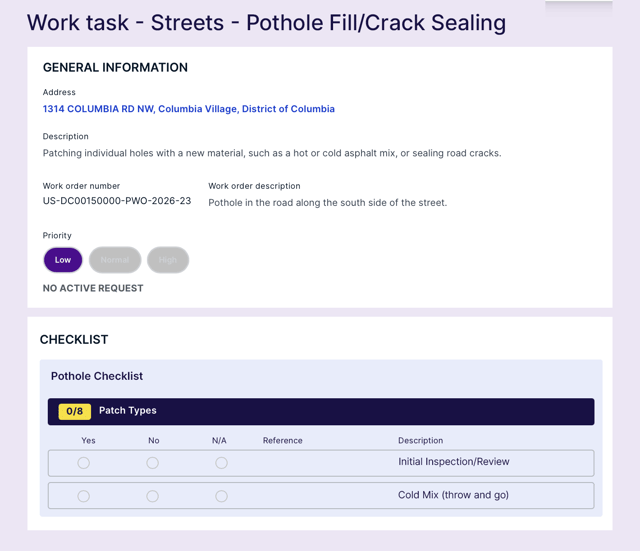This screenshot has width=640, height=551.
Task: Set priority to High
Action: pos(168,260)
